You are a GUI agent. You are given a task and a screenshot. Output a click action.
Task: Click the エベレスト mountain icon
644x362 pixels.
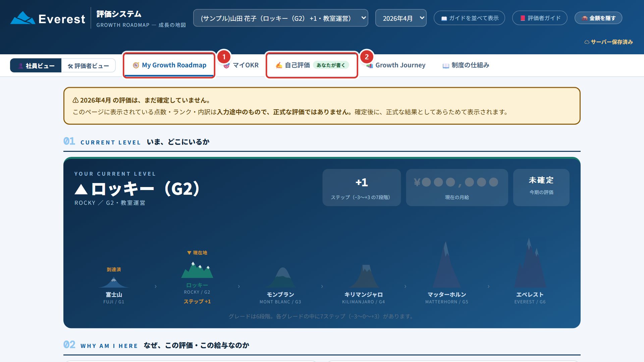tap(530, 262)
